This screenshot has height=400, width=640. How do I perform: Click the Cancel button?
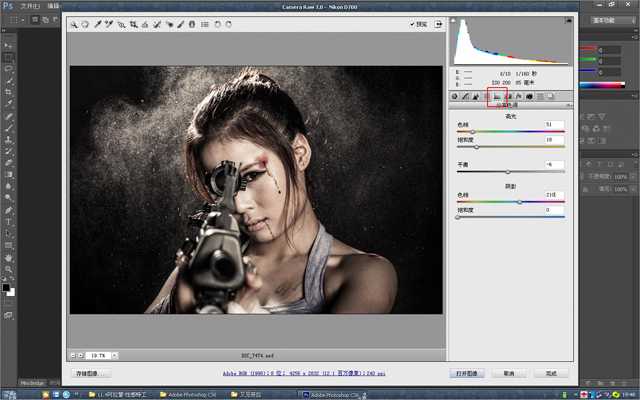509,373
